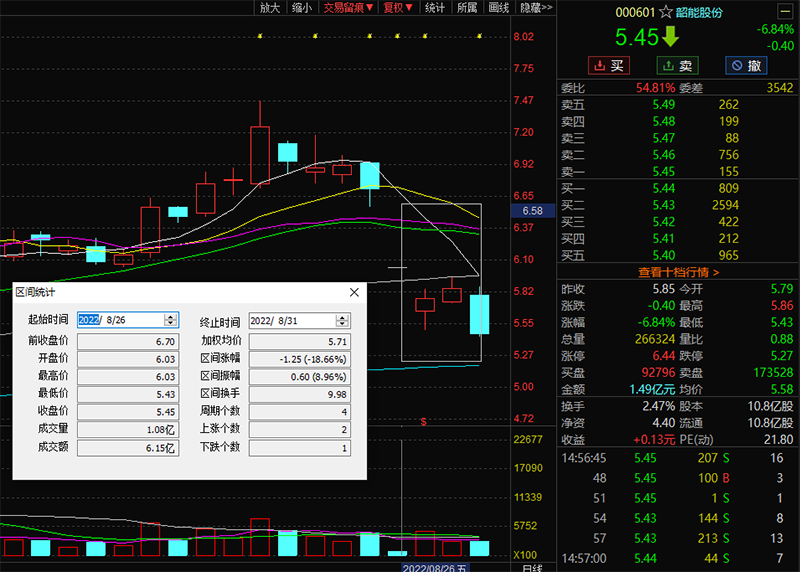
Task: Open the 交易留痕 dropdown
Action: pos(348,8)
